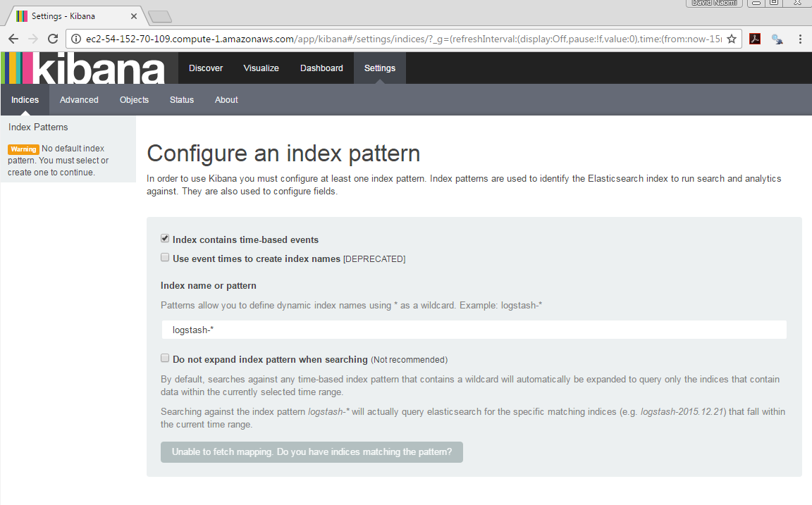Viewport: 812px width, 505px height.
Task: Open the About tab
Action: click(x=226, y=100)
